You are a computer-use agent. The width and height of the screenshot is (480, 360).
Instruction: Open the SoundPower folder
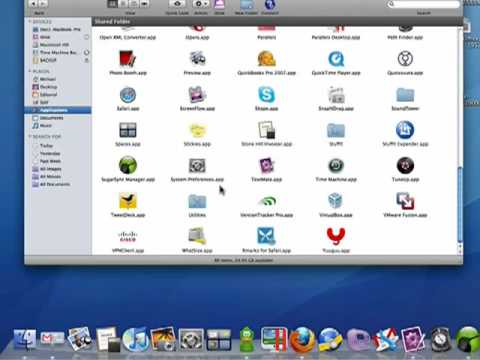tap(405, 95)
